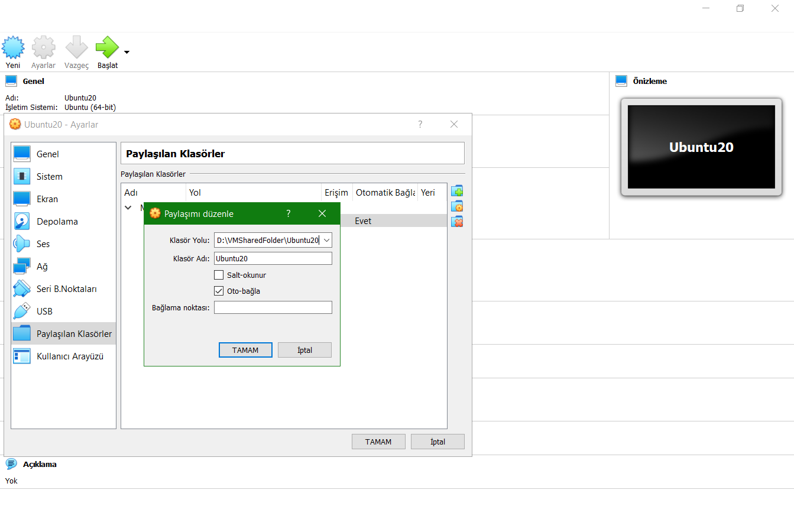Add a new shared folder icon
Viewport: 794px width, 532px height.
457,191
